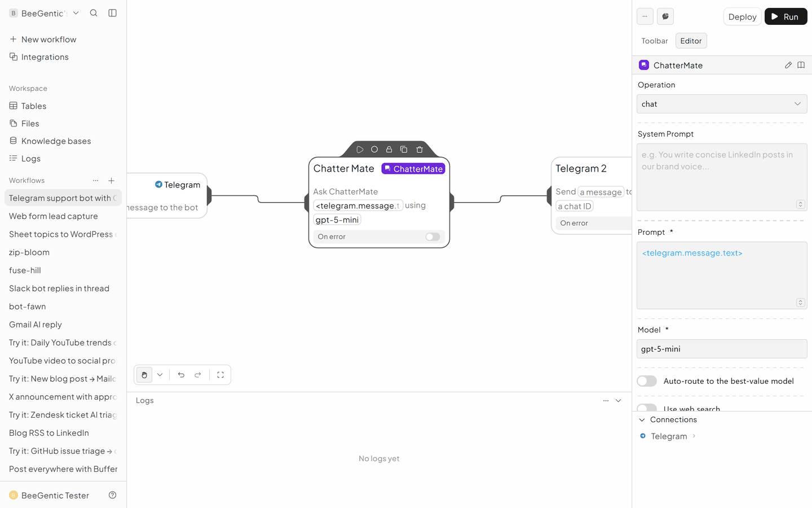This screenshot has width=812, height=508.
Task: Click the Telegram icon on the trigger node
Action: tap(158, 185)
